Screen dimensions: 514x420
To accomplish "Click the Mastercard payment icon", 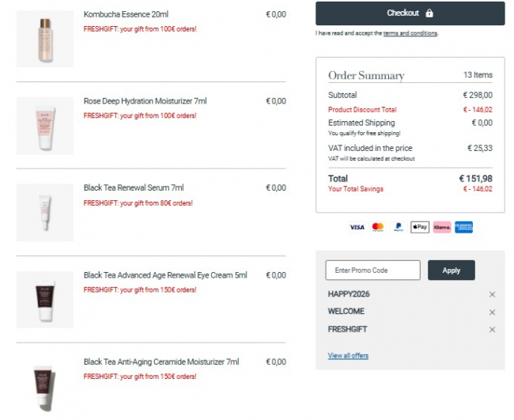I will [x=377, y=227].
